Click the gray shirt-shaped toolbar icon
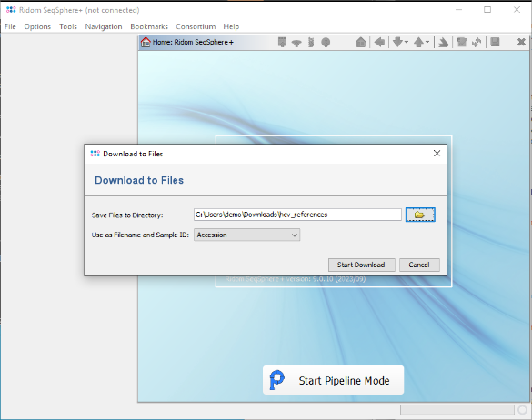532x420 pixels. (461, 42)
